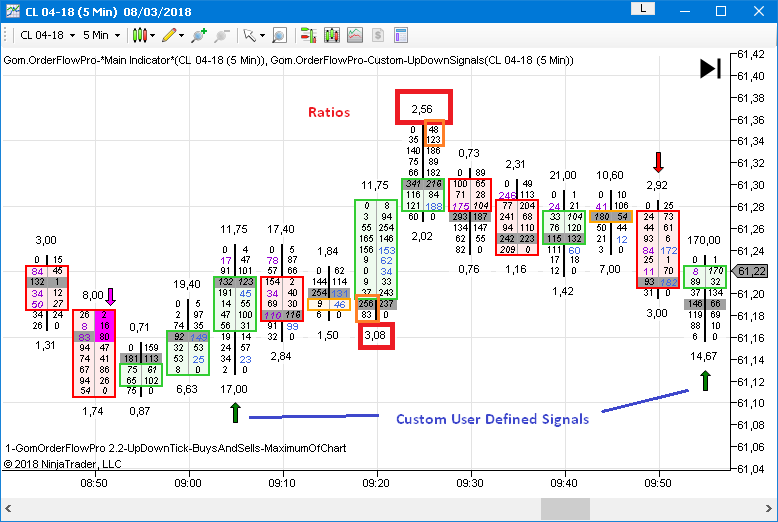Click the 14,67 ratio value text
Viewport: 778px width, 522px height.
704,356
